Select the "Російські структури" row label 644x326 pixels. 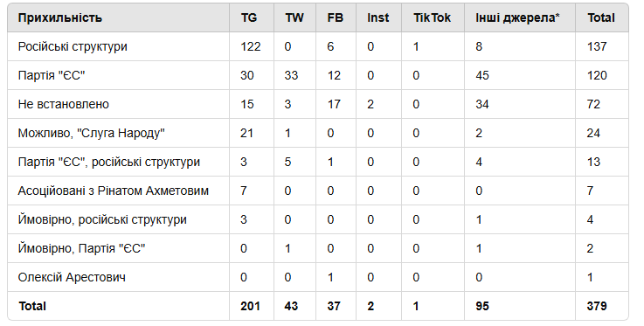[x=73, y=46]
